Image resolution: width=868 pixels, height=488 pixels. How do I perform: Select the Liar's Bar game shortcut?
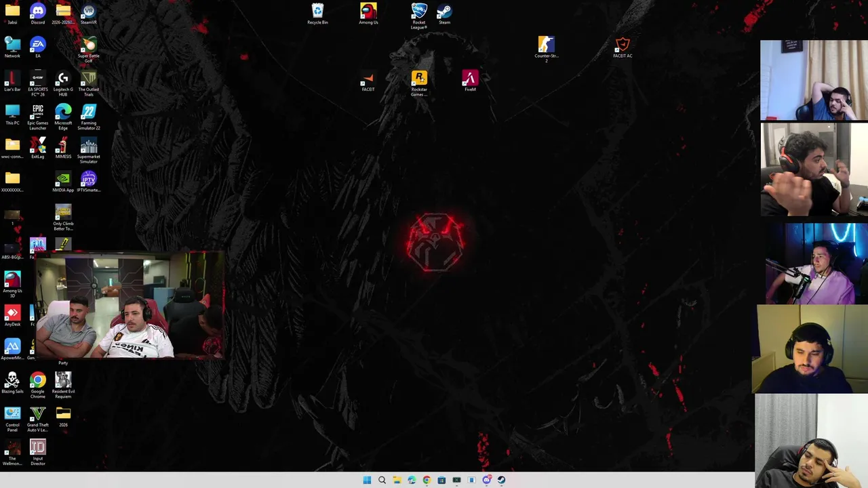pos(12,81)
